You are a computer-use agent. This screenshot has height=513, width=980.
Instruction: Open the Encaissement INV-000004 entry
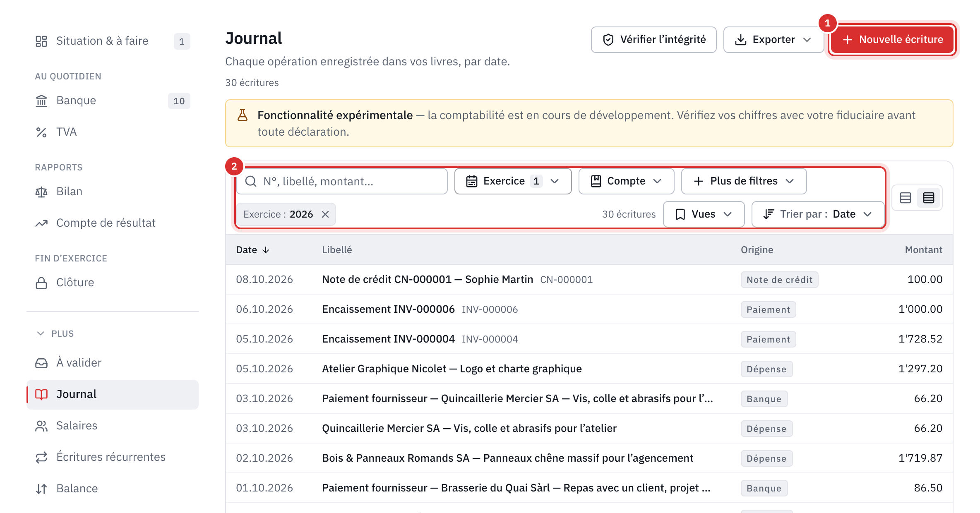tap(589, 339)
